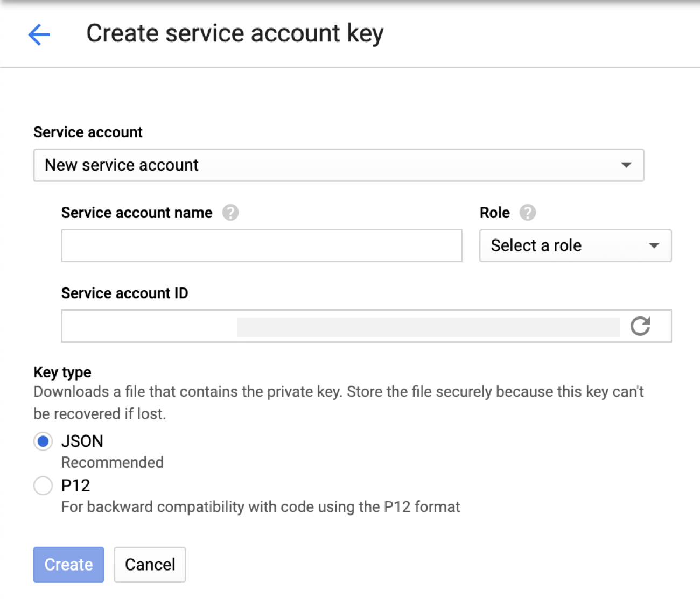700x605 pixels.
Task: Open the Select a role dropdown
Action: pos(575,245)
